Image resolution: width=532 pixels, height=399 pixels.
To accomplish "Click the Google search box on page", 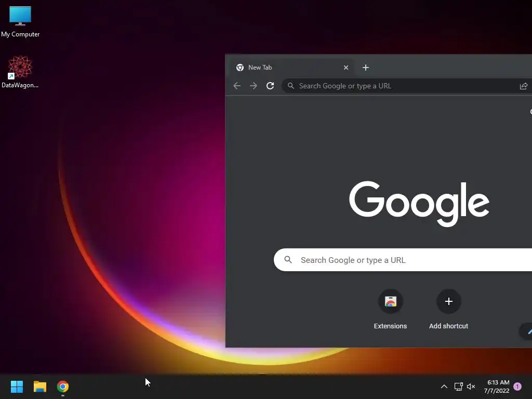I will [x=403, y=260].
